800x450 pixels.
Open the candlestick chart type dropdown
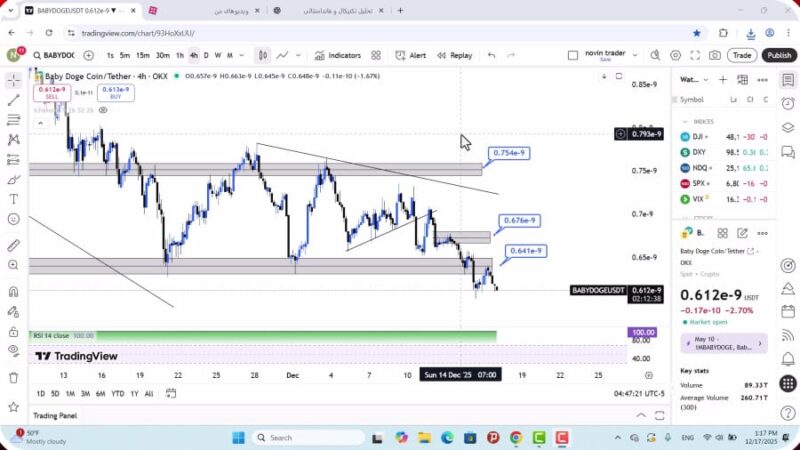[x=262, y=55]
